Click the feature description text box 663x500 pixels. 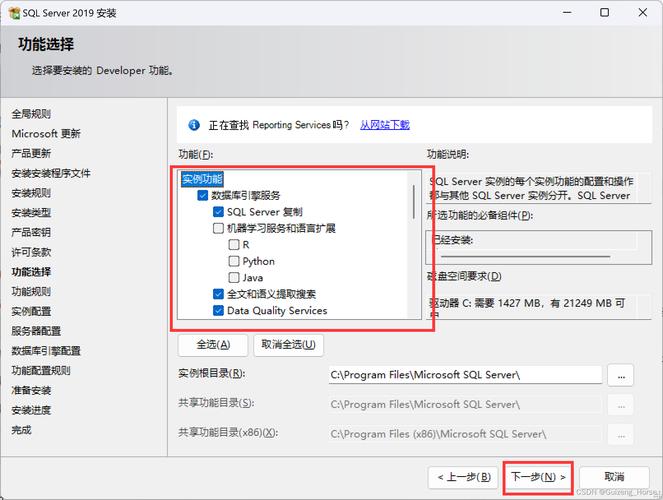pos(539,189)
